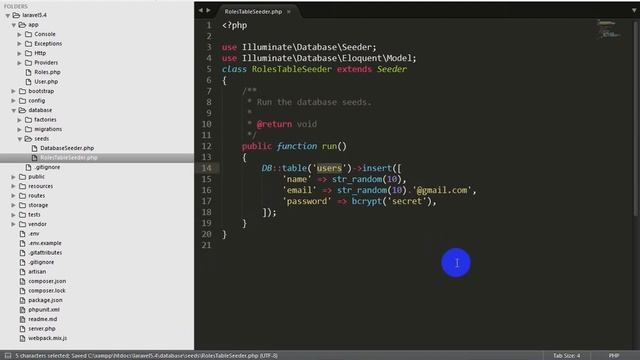Click on class name RolesTableSeeder in code
640x360 pixels.
291,69
